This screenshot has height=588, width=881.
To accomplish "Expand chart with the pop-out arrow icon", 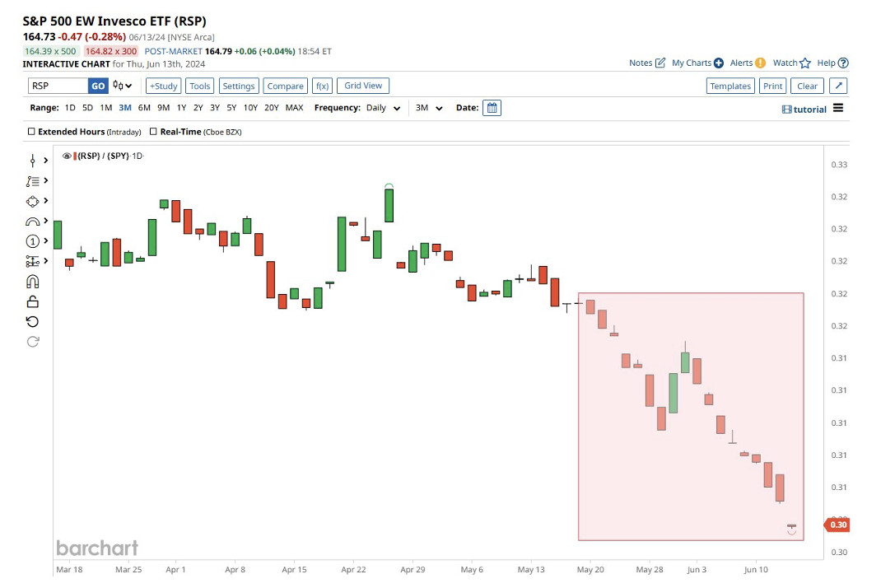I will pos(838,86).
